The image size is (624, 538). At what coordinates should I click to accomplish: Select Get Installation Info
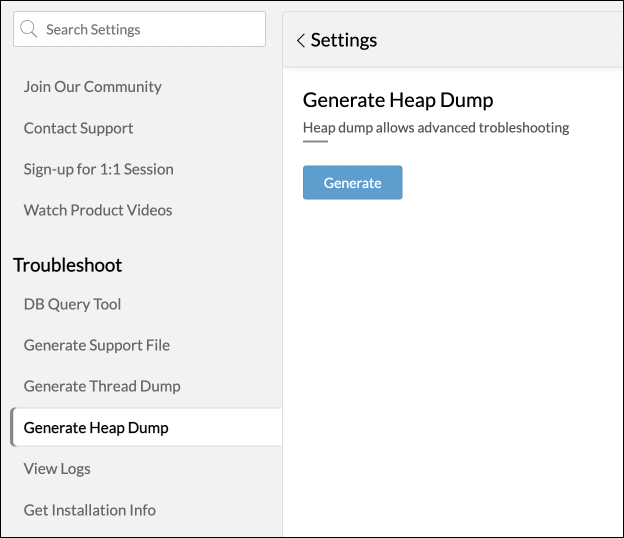coord(90,510)
